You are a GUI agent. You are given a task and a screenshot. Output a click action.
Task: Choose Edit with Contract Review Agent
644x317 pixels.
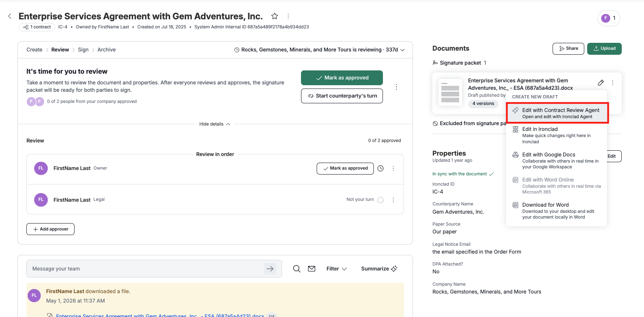pos(557,113)
